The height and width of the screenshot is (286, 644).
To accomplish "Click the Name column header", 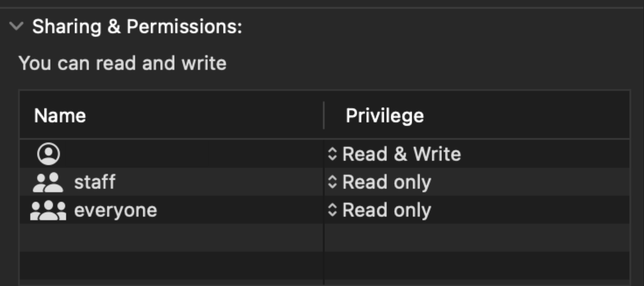I will point(60,115).
